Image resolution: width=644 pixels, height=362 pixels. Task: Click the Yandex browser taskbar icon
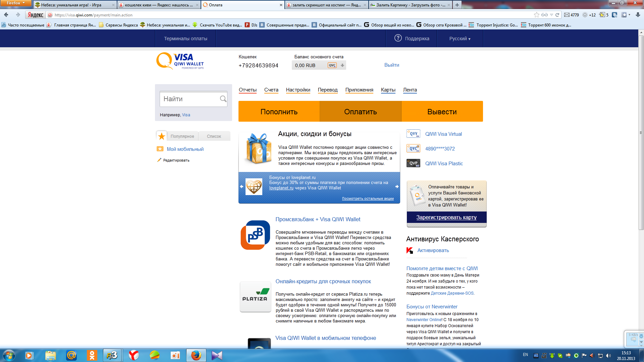[x=133, y=355]
